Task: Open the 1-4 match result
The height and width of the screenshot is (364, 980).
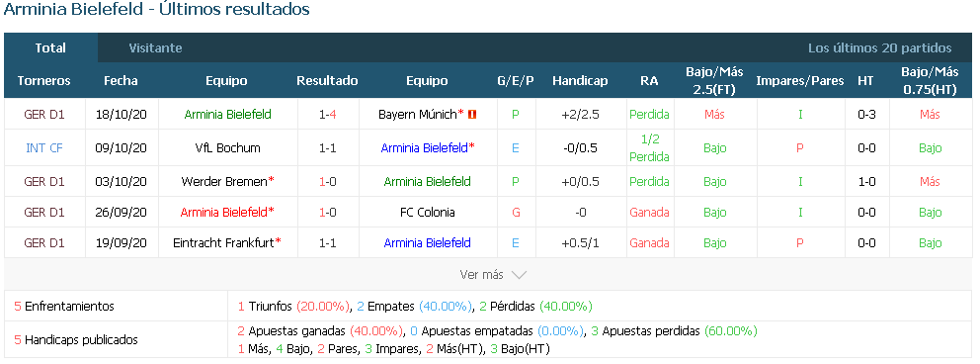Action: pyautogui.click(x=328, y=115)
